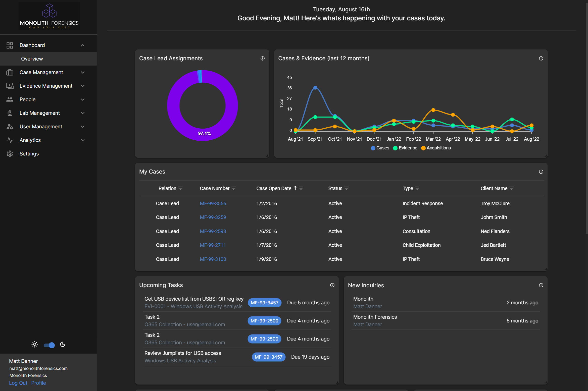This screenshot has height=391, width=588.
Task: Open the Status column filter
Action: [x=347, y=188]
